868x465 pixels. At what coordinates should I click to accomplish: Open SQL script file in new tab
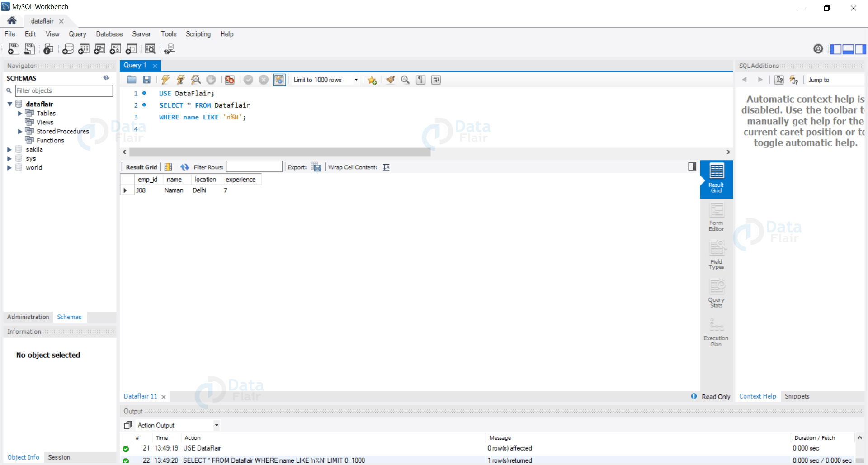[30, 49]
